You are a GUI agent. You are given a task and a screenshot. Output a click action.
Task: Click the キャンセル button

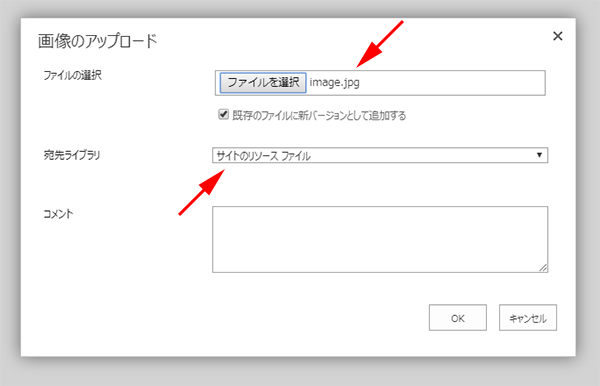point(528,318)
